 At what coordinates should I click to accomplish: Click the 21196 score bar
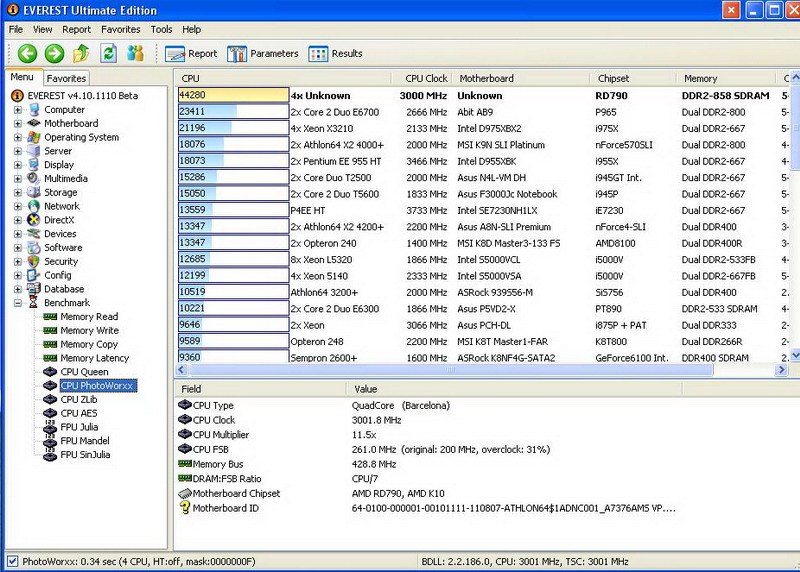(x=233, y=128)
